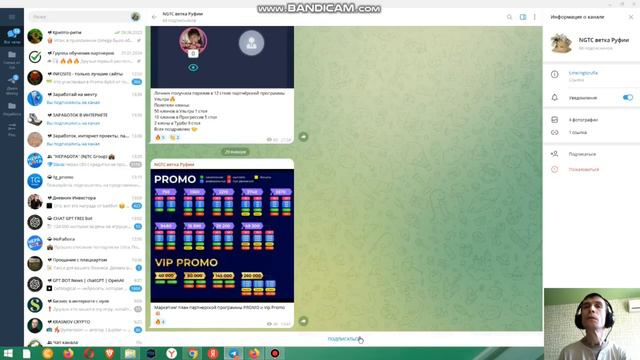Image resolution: width=640 pixels, height=360 pixels.
Task: Click account avatar beside search field
Action: tap(136, 17)
